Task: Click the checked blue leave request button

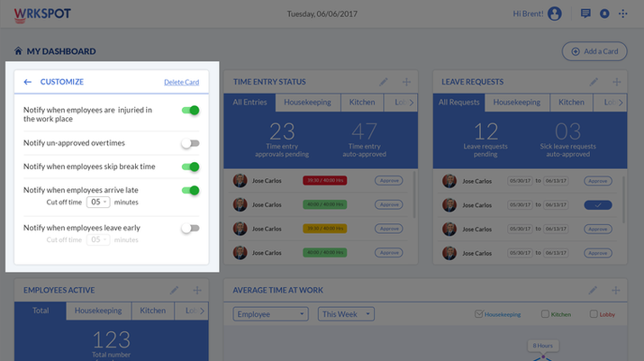Action: [x=597, y=205]
